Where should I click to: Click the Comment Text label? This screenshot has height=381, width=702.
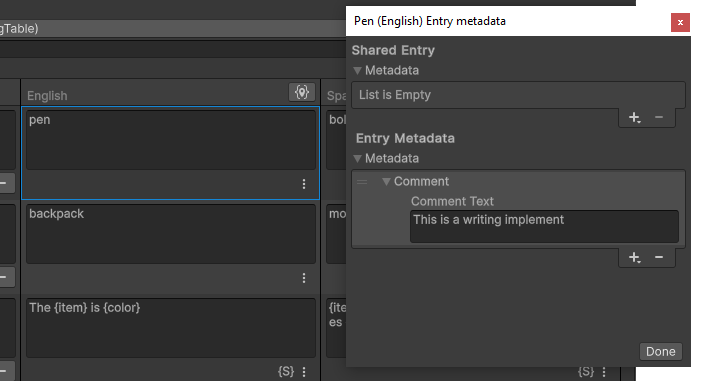coord(452,201)
